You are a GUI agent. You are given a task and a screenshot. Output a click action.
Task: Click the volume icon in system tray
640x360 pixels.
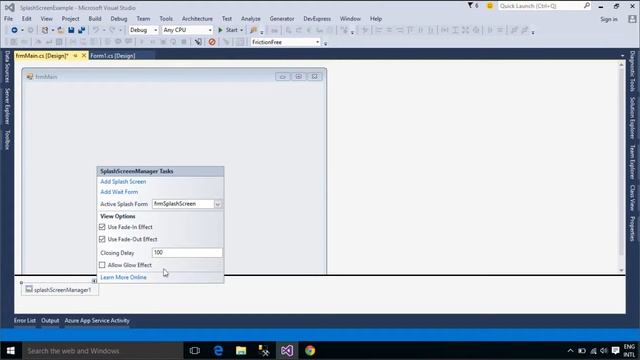604,351
